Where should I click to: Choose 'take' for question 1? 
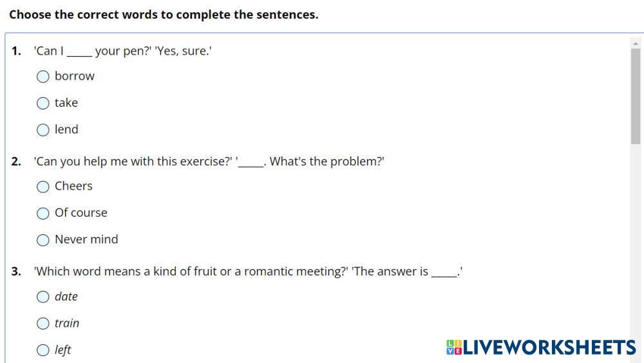pyautogui.click(x=43, y=103)
